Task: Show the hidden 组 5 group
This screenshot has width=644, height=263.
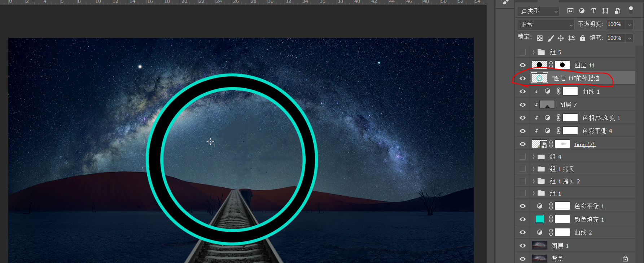Action: pos(522,52)
